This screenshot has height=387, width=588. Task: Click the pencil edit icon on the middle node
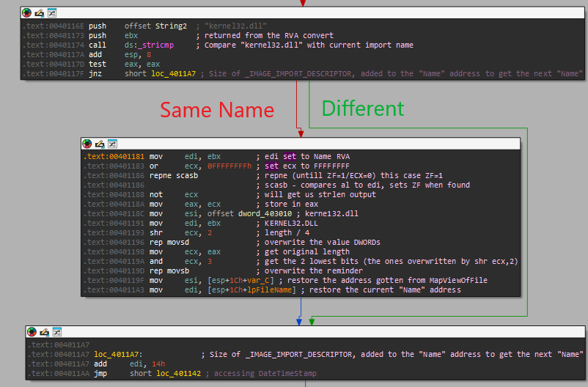click(100, 144)
